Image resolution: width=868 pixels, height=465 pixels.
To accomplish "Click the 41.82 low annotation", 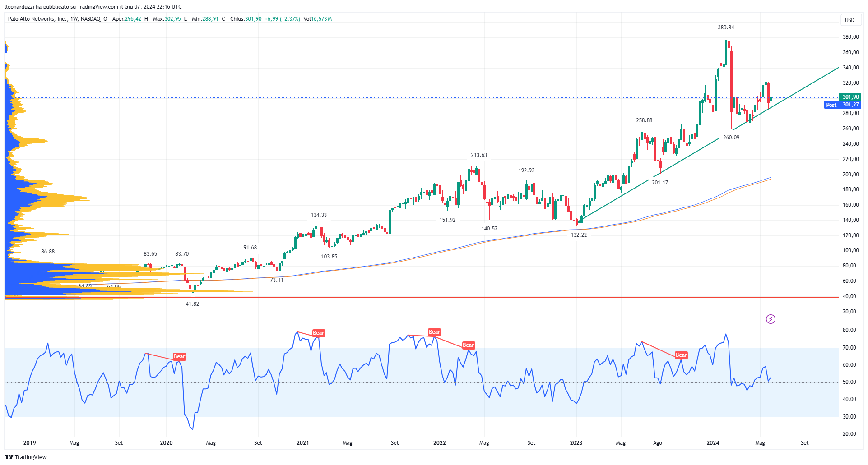I will point(192,304).
